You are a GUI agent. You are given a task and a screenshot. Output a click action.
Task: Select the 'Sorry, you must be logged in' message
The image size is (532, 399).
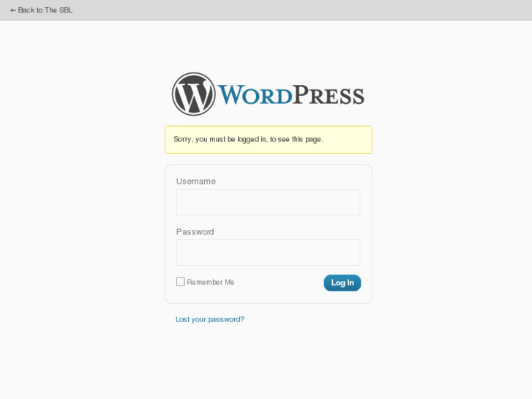(x=269, y=140)
